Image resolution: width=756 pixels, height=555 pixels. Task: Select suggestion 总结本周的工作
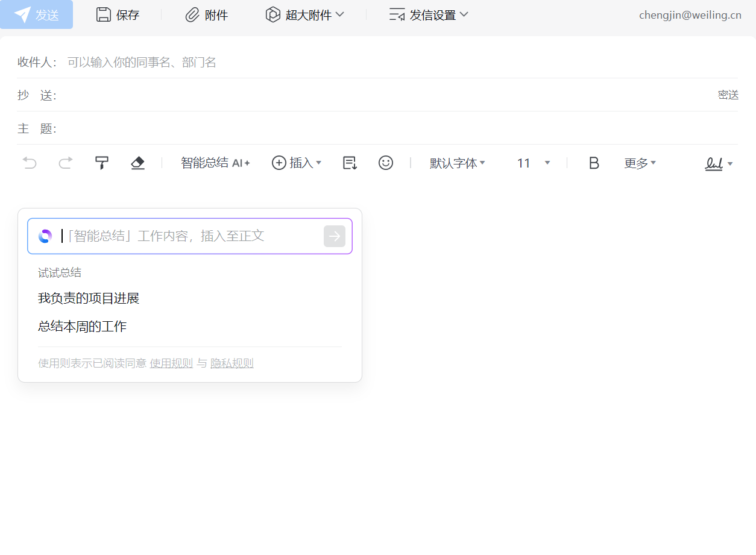click(x=83, y=327)
